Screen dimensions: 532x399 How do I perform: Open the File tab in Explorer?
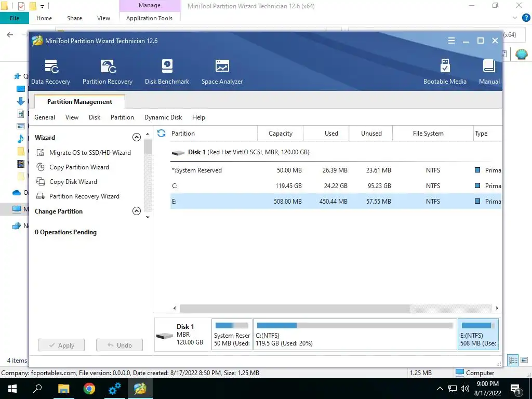pos(14,18)
